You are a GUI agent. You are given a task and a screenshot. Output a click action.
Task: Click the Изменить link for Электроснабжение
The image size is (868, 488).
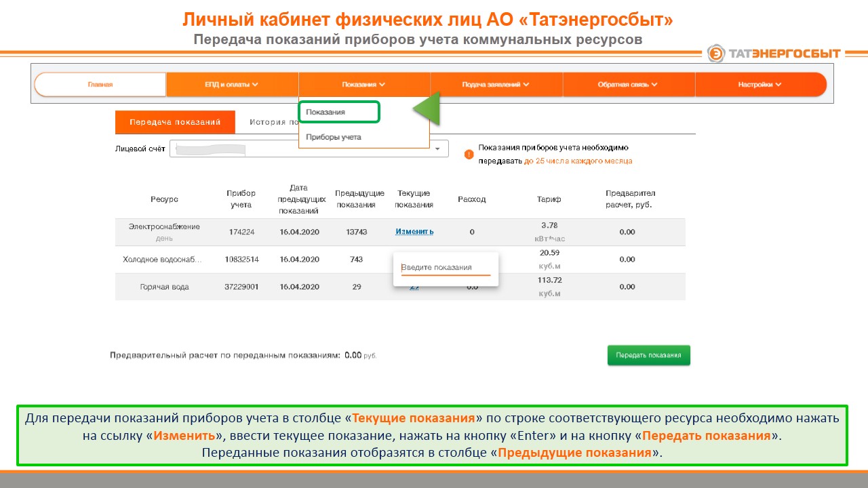(414, 232)
